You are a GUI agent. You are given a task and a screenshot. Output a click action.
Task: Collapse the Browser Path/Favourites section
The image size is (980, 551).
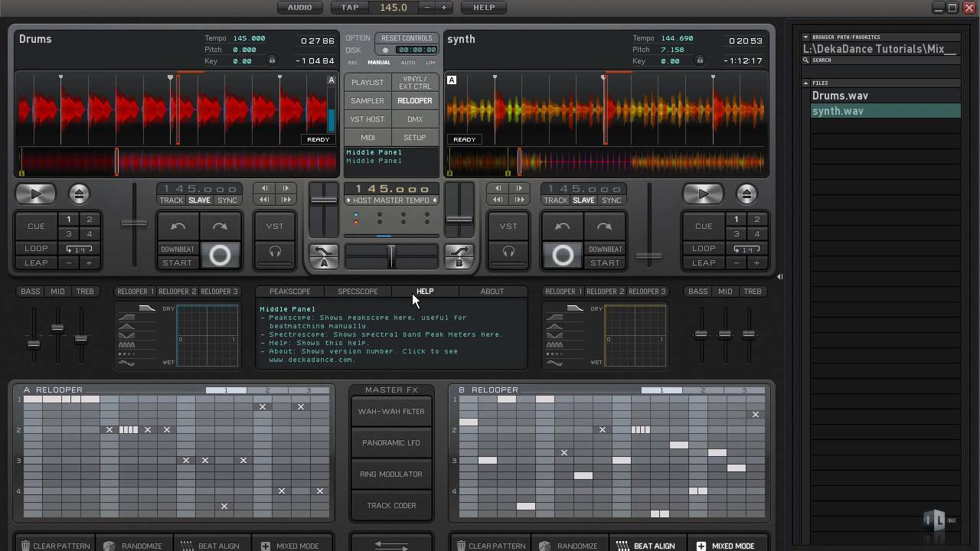[x=805, y=37]
